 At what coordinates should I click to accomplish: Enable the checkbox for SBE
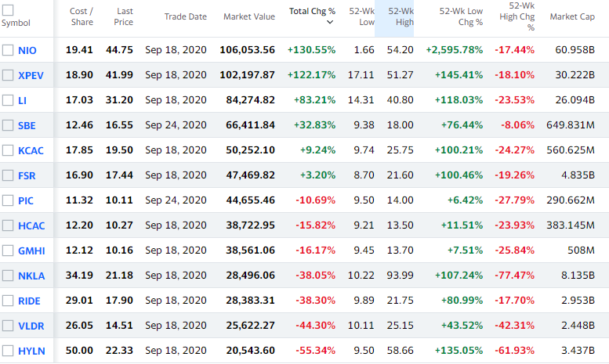click(8, 125)
